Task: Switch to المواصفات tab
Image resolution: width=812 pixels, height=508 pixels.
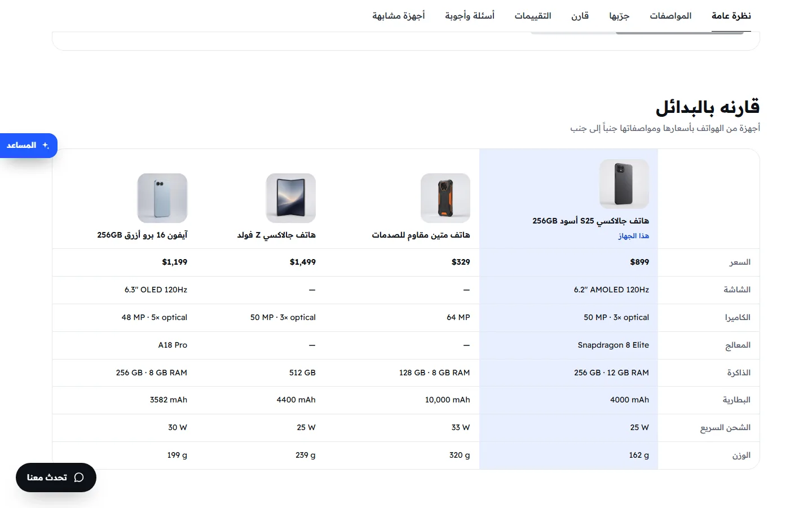Action: tap(670, 16)
